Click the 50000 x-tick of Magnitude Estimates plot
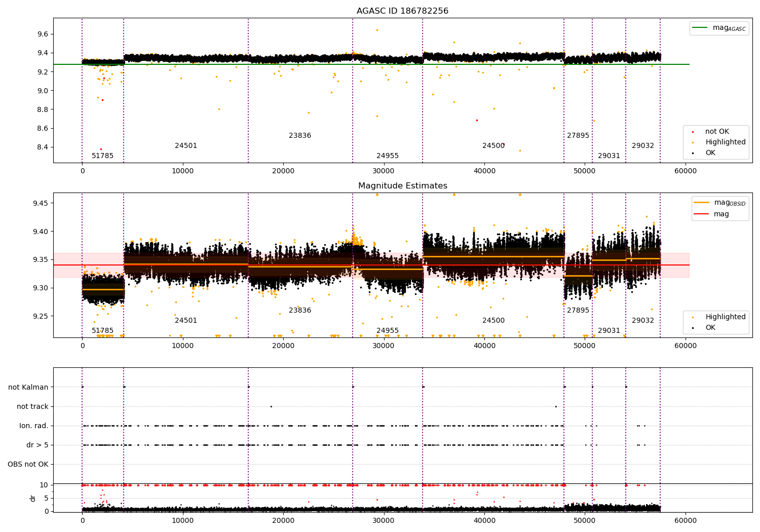Screen dimensions: 760x532 pos(585,346)
